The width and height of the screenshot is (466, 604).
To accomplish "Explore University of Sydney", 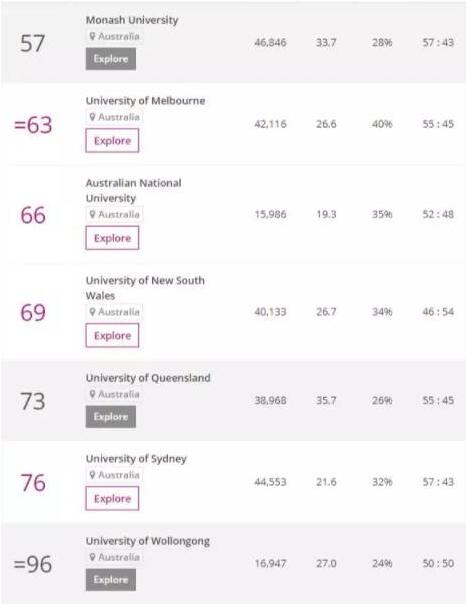I will (x=112, y=498).
